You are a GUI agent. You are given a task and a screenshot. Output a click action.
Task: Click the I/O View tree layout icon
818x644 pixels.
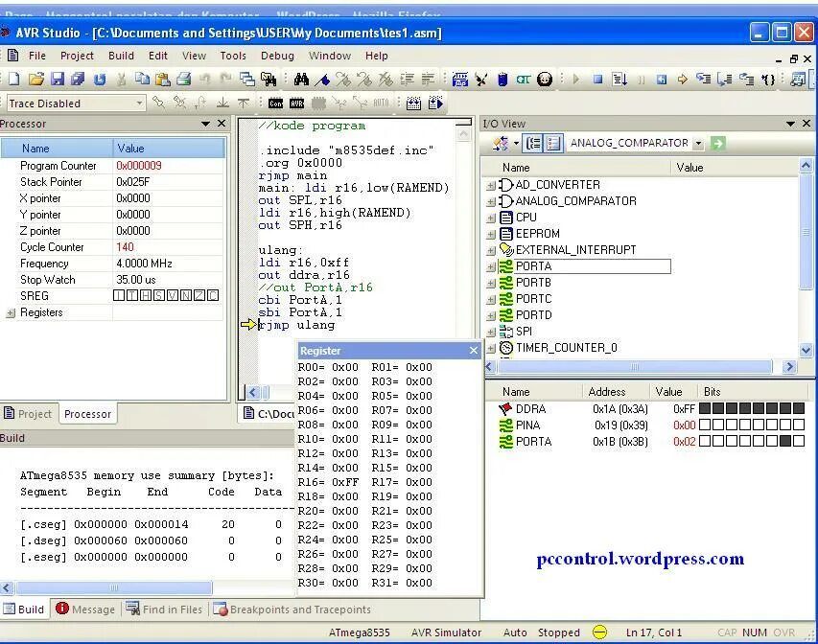533,143
